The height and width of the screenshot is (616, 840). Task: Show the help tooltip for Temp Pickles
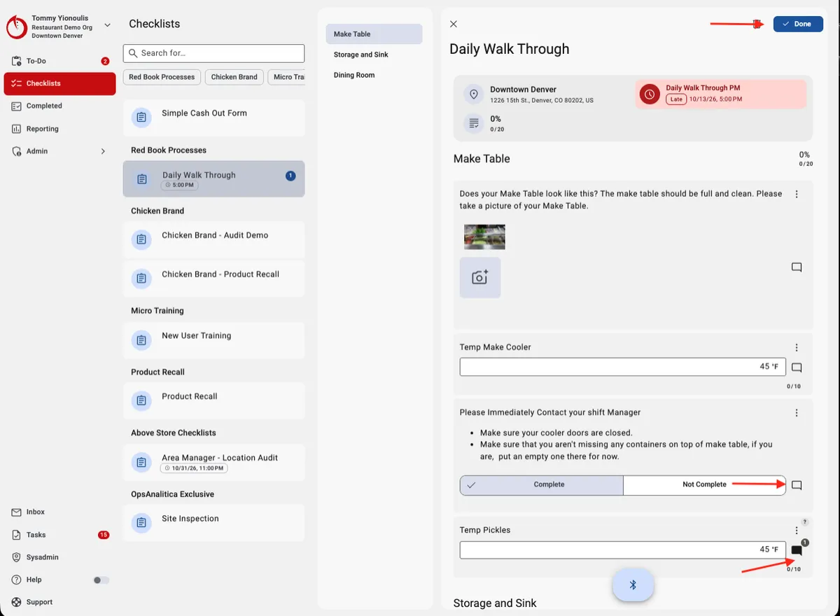pyautogui.click(x=805, y=521)
